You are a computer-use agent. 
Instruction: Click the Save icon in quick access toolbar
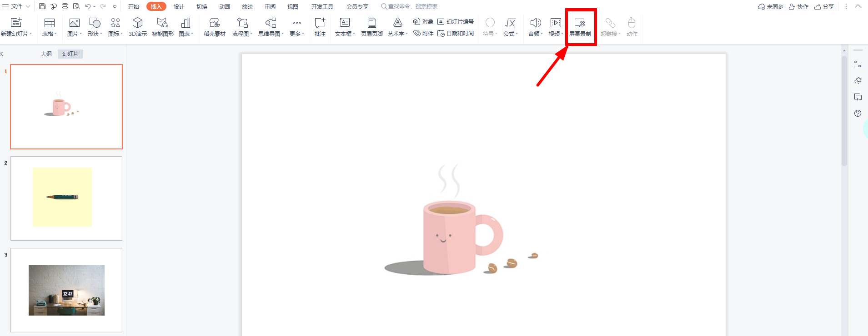click(x=42, y=6)
